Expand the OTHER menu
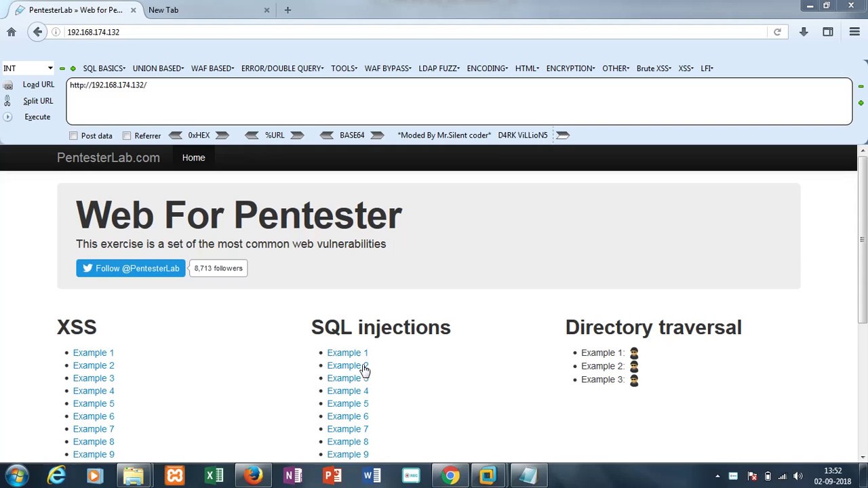The height and width of the screenshot is (488, 868). pos(616,68)
